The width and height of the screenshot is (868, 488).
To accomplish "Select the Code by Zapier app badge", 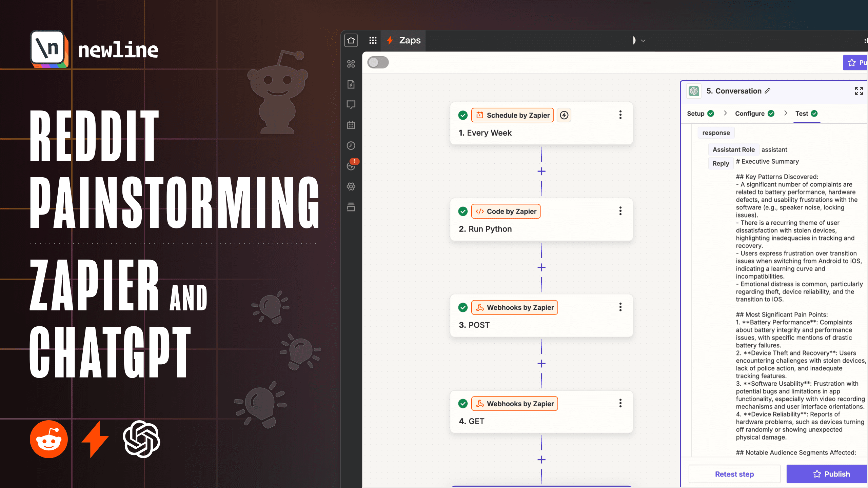I will click(506, 211).
